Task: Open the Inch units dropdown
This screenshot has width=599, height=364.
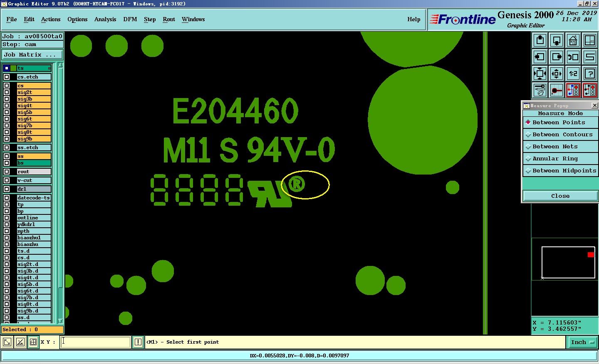Action: [x=582, y=342]
